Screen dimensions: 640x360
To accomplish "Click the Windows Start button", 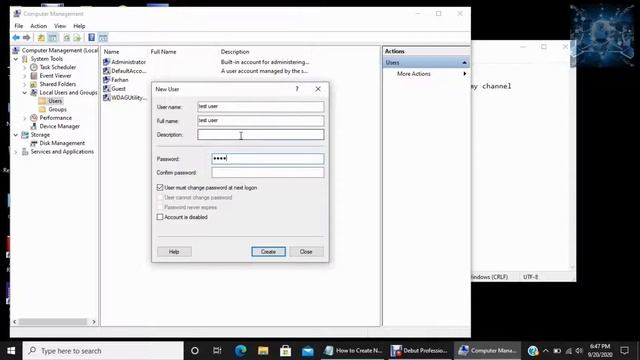I will [11, 351].
